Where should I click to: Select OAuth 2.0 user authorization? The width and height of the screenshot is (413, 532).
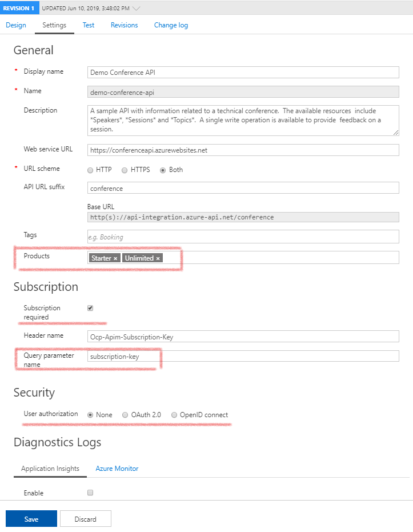(x=125, y=415)
